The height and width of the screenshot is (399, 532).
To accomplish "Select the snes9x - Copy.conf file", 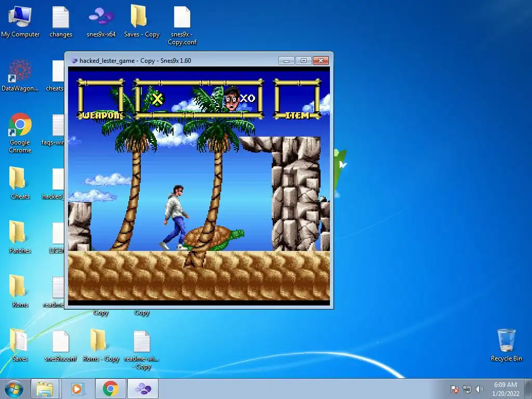I will (182, 26).
